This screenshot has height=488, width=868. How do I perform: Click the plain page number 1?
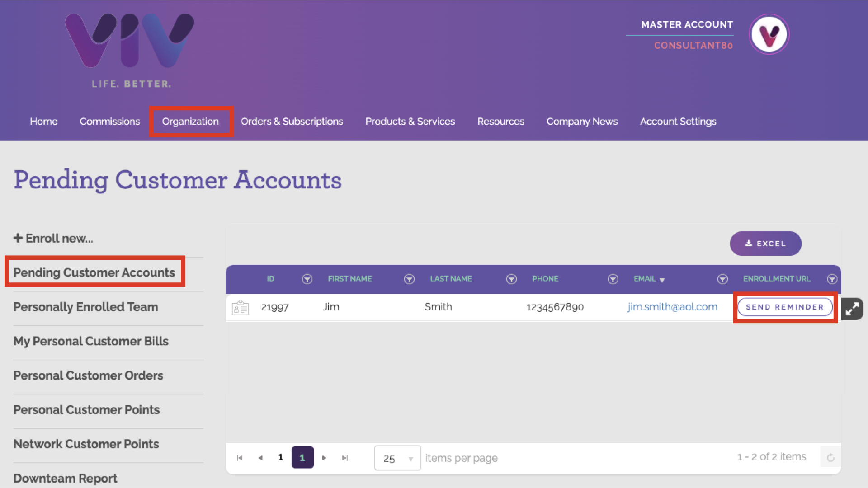click(x=281, y=457)
